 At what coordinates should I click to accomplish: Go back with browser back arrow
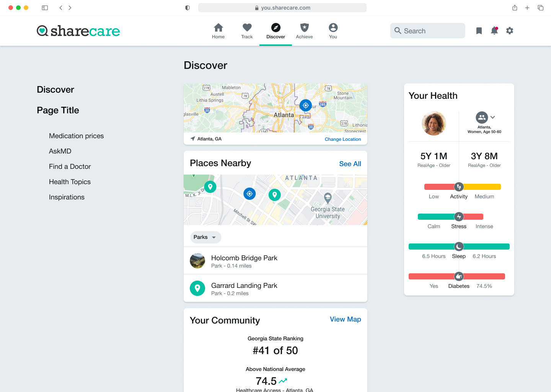point(60,8)
